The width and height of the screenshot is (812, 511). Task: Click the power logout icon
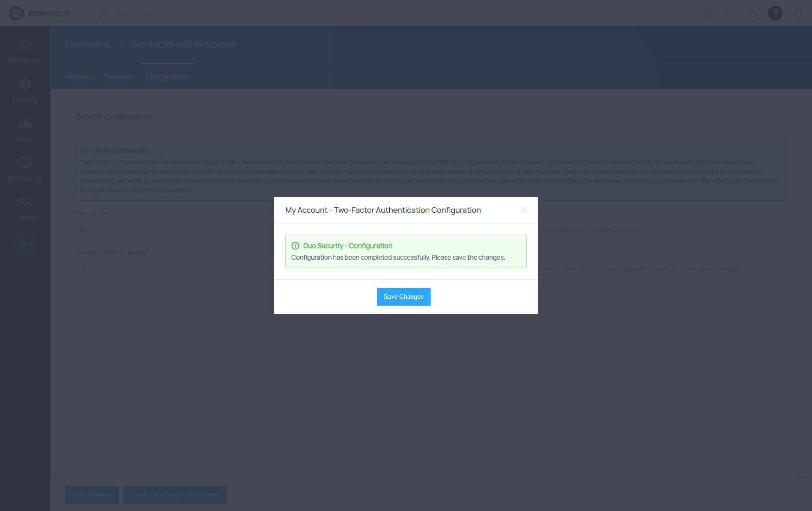coord(798,13)
